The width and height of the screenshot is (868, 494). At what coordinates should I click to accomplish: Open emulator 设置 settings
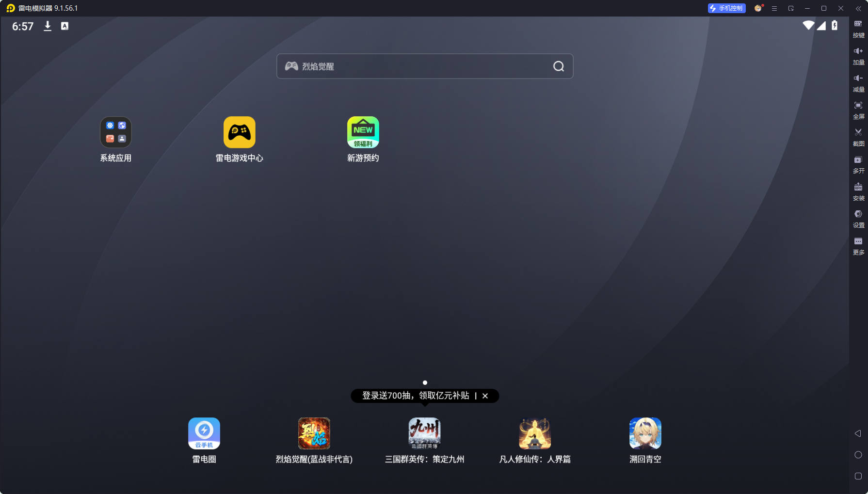tap(858, 219)
